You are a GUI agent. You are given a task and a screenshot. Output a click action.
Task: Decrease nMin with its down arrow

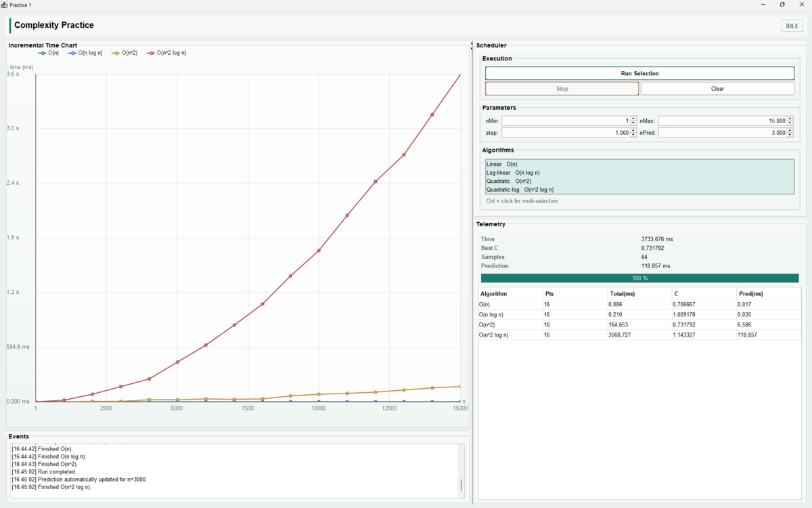(x=634, y=123)
